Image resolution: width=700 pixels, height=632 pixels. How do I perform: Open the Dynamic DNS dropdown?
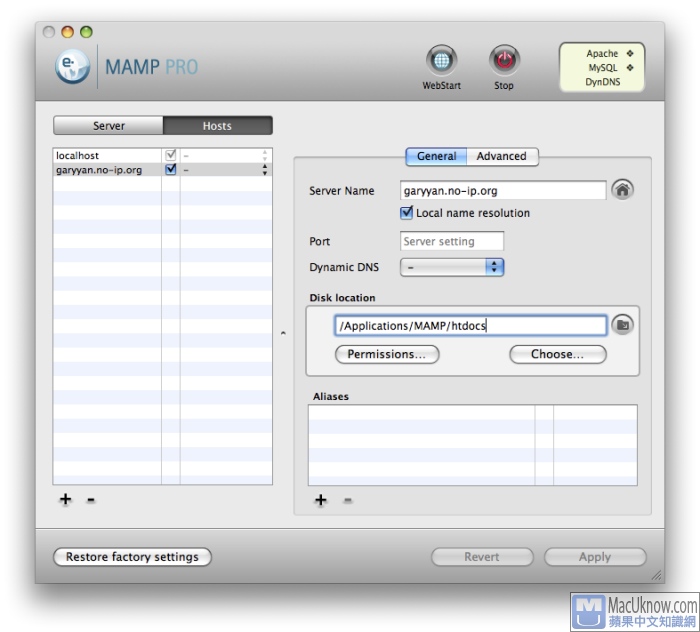click(x=452, y=267)
